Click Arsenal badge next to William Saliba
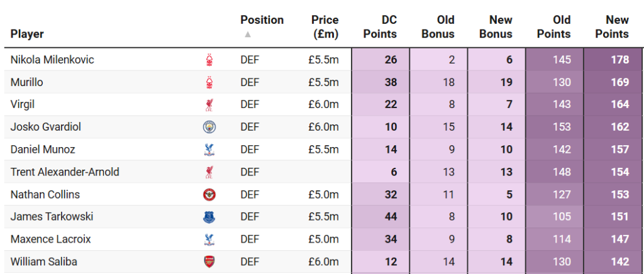The height and width of the screenshot is (274, 644). tap(209, 262)
